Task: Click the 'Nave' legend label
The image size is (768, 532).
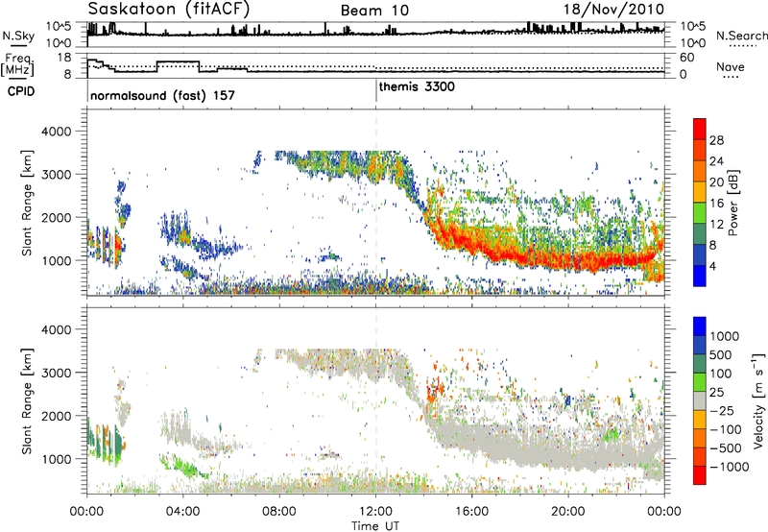Action: pyautogui.click(x=731, y=67)
